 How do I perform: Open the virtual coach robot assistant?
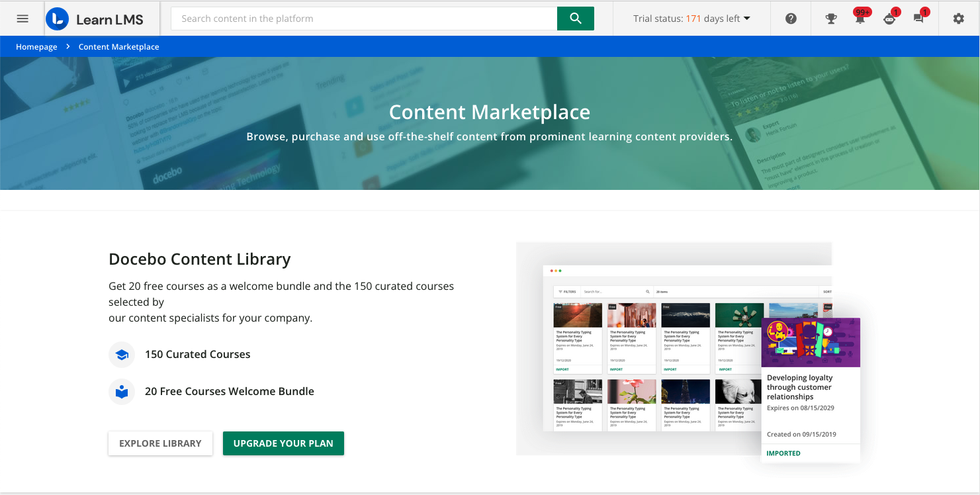click(888, 21)
